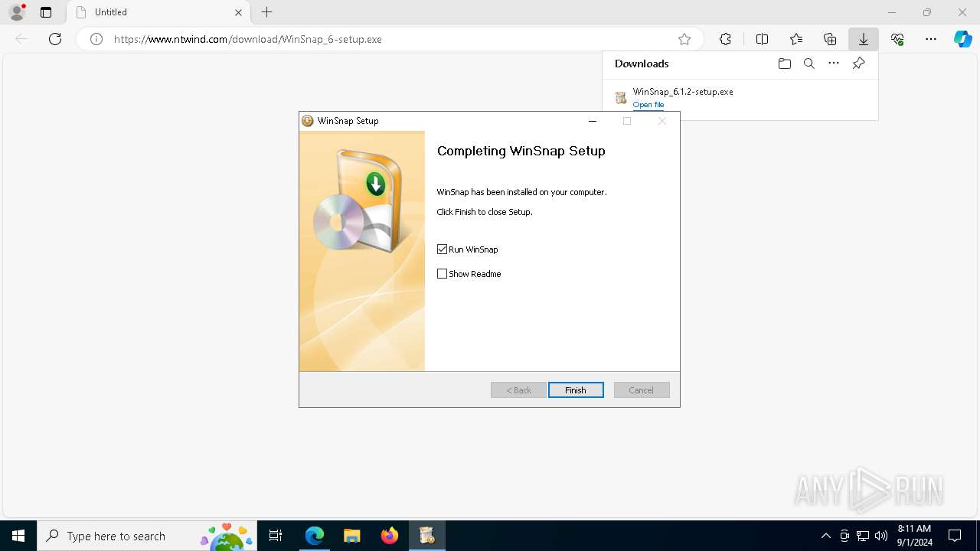This screenshot has width=980, height=551.
Task: Open Firefox from taskbar
Action: pos(390,536)
